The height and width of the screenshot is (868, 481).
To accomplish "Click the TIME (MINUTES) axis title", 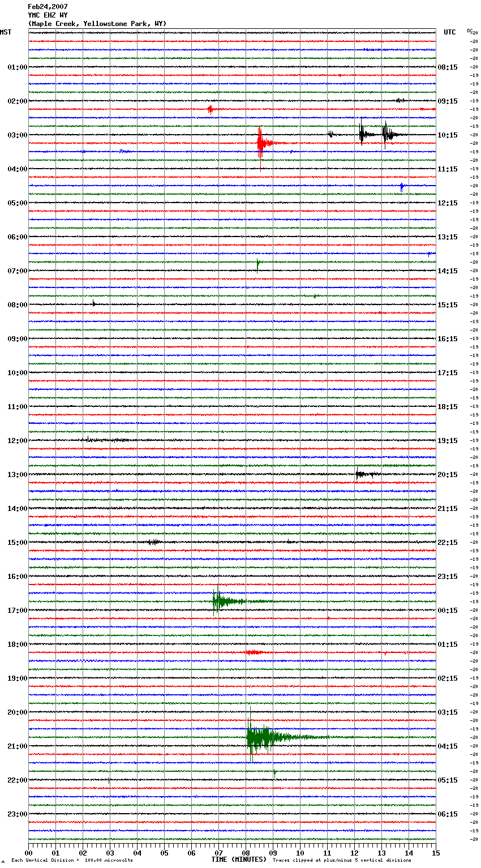I will click(239, 860).
